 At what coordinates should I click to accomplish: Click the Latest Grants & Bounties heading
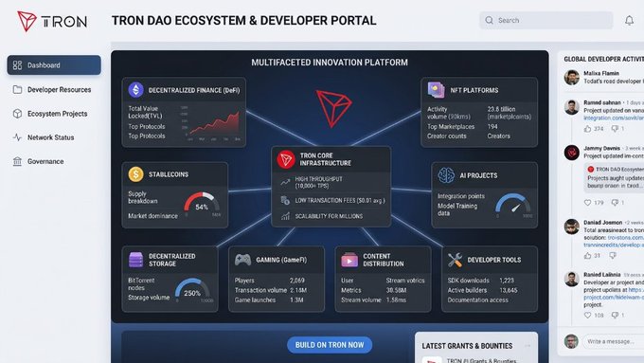tap(467, 346)
